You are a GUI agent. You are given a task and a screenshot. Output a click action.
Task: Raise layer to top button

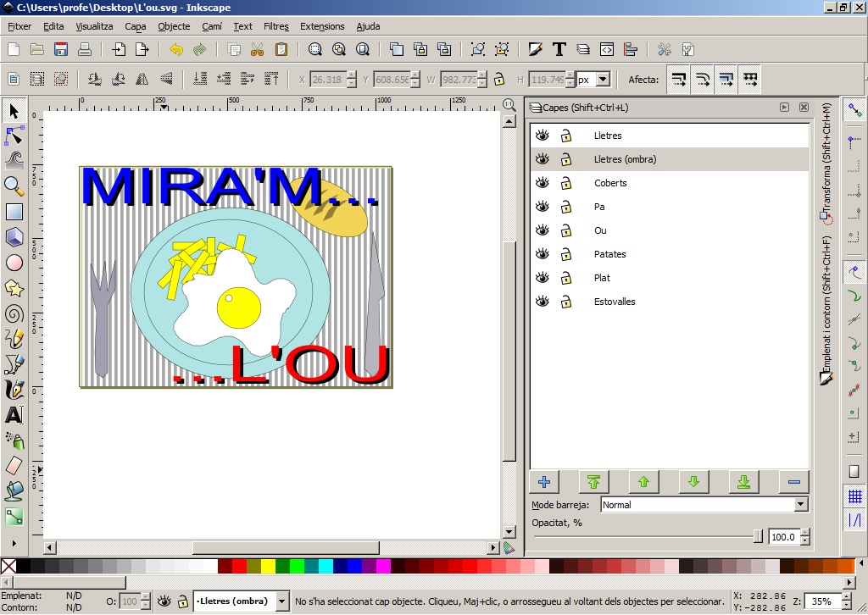coord(594,482)
